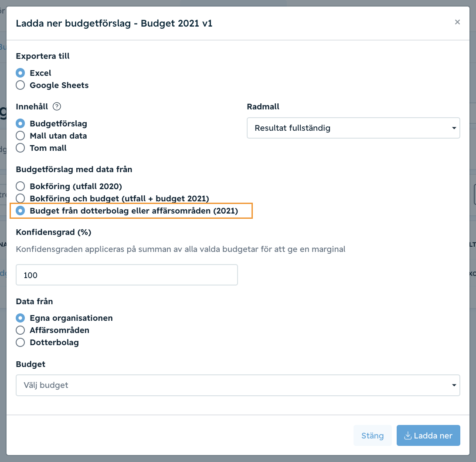Click the Konfidensgrad percentage input field

coord(126,275)
